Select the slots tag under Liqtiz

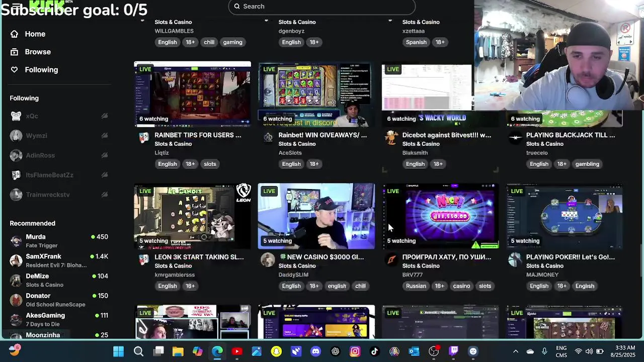pyautogui.click(x=210, y=164)
